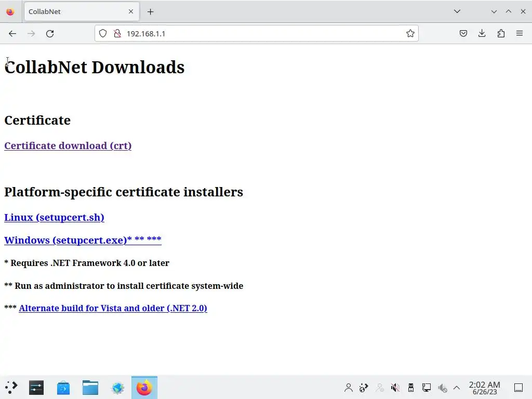Launch the globe web browser in taskbar
The height and width of the screenshot is (399, 532).
coord(118,388)
